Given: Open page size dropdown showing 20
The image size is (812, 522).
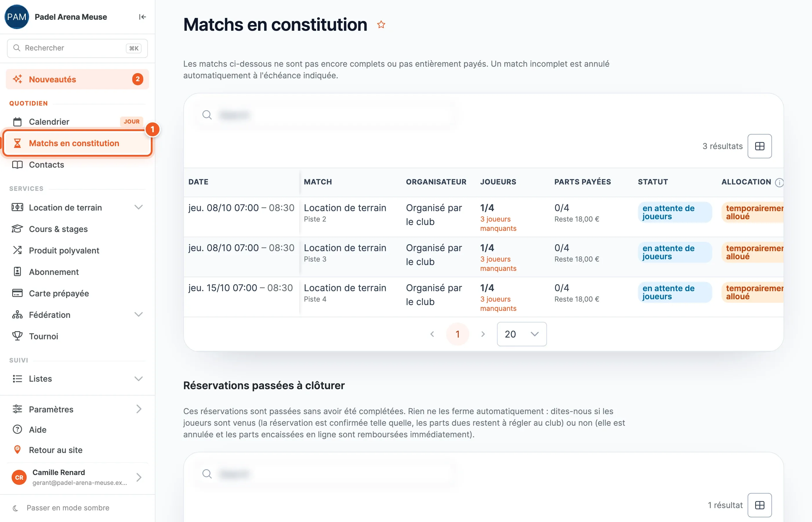Looking at the screenshot, I should point(521,334).
